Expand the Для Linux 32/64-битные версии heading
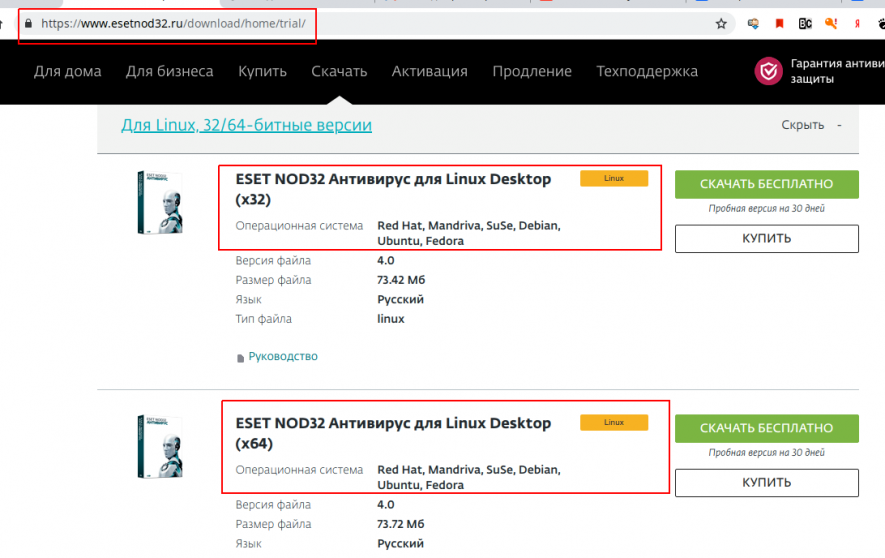885x558 pixels. pyautogui.click(x=246, y=125)
